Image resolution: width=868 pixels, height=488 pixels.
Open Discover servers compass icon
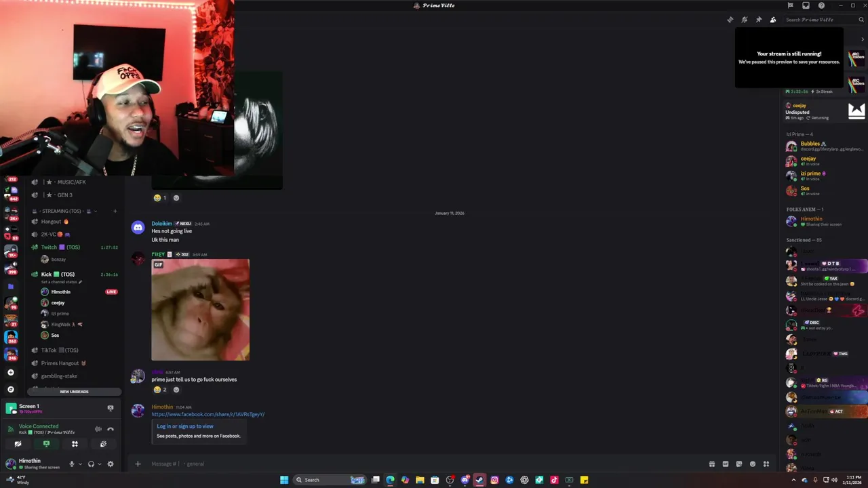[x=10, y=390]
